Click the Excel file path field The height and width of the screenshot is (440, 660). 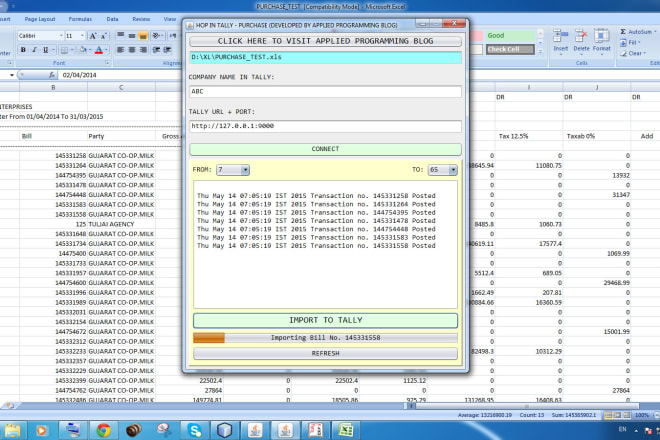pyautogui.click(x=325, y=57)
